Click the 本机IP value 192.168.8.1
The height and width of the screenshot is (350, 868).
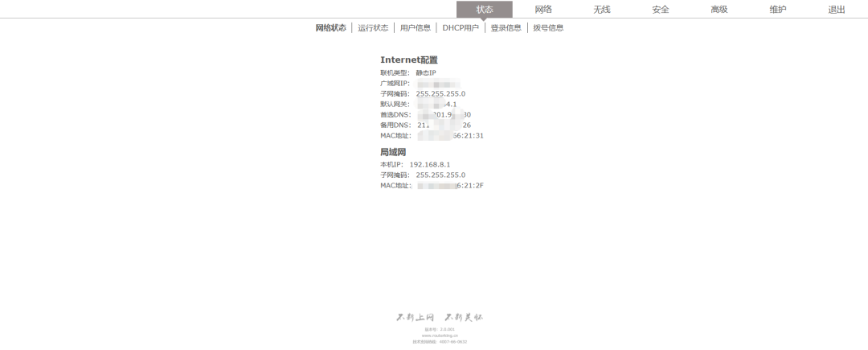point(430,164)
